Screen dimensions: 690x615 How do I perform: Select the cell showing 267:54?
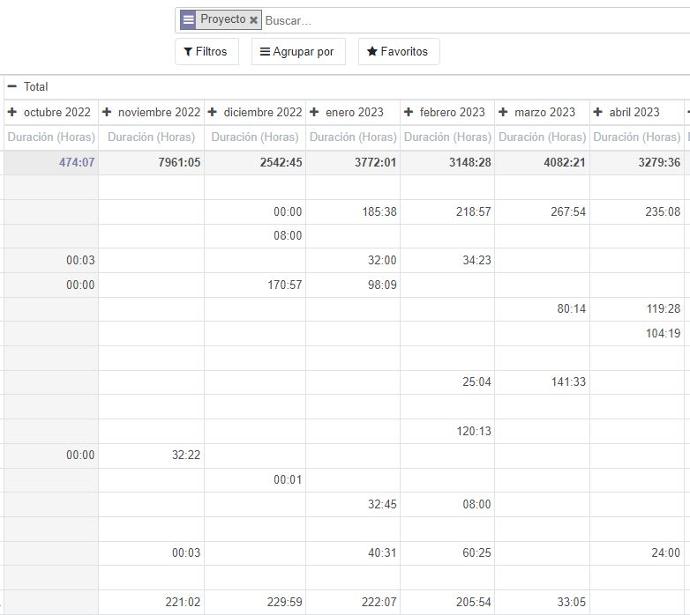[x=542, y=212]
